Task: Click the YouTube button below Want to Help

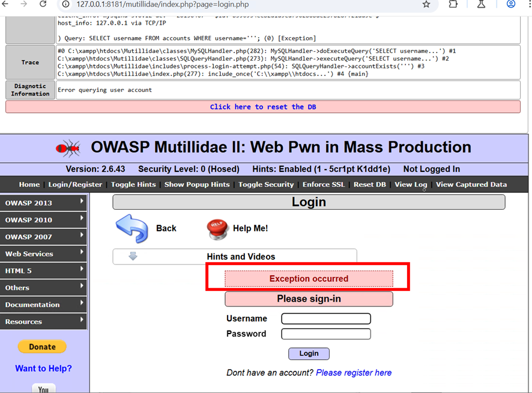Action: coord(43,389)
